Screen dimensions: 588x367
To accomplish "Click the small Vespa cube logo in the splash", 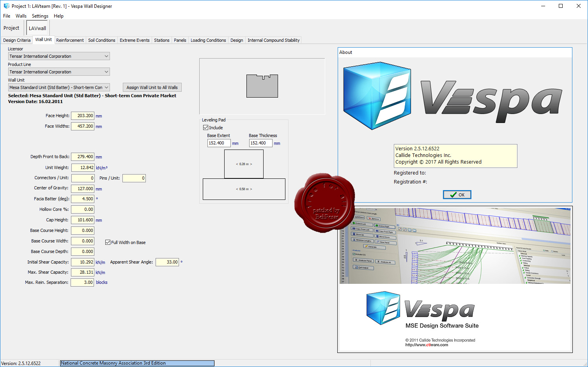I will click(x=383, y=308).
